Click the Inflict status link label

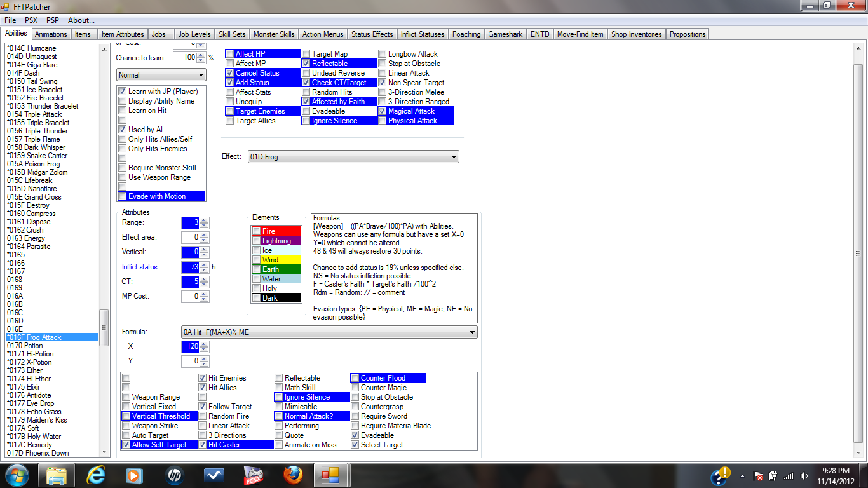(140, 267)
